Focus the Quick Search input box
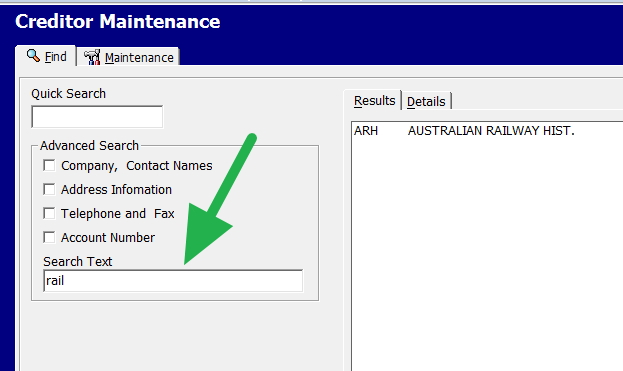 click(x=97, y=117)
